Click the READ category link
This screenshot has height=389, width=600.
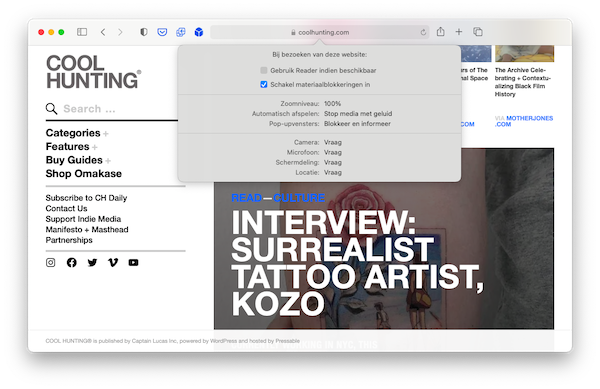(x=246, y=198)
